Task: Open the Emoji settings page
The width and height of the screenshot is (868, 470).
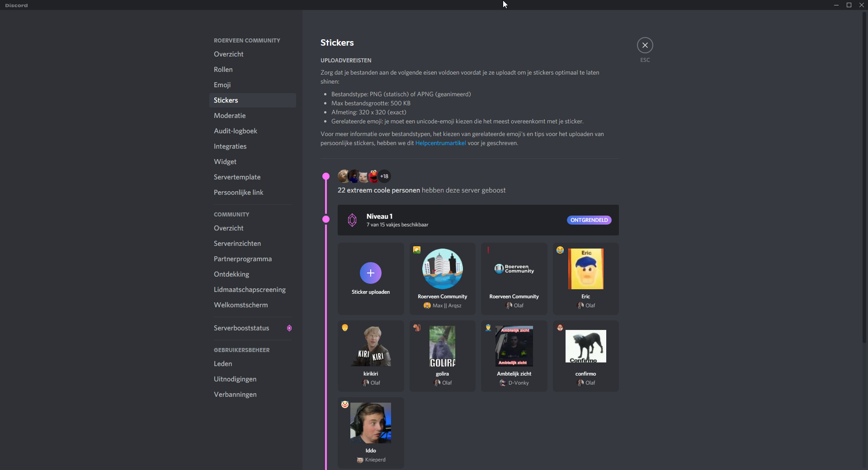Action: tap(222, 85)
